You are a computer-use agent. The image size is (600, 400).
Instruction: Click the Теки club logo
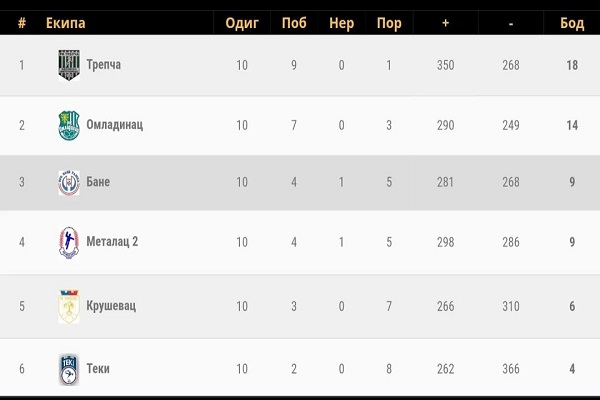coord(68,368)
